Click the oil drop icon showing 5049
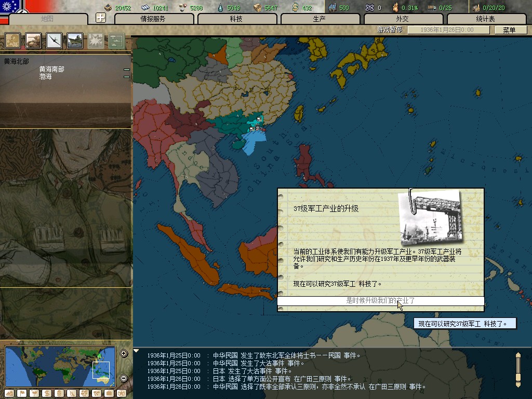The image size is (532, 399). click(220, 7)
